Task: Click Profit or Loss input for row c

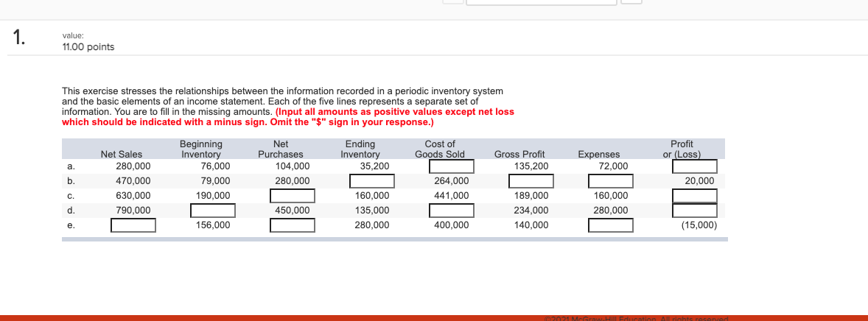Action: pos(696,196)
